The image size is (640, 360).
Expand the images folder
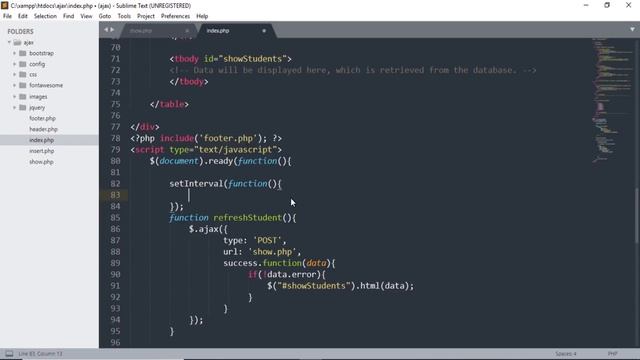pos(15,97)
